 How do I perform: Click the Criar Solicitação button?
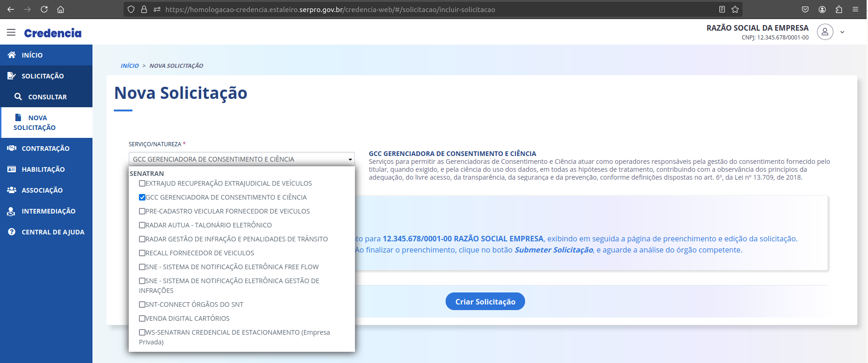tap(485, 301)
